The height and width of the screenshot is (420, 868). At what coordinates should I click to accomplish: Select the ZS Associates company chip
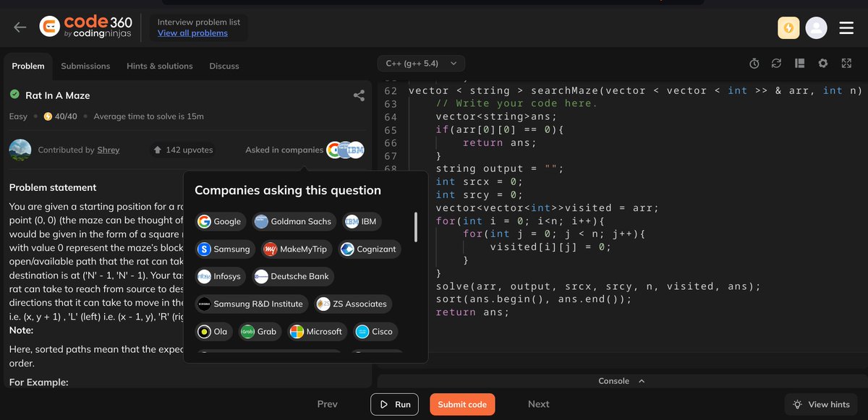click(x=354, y=304)
